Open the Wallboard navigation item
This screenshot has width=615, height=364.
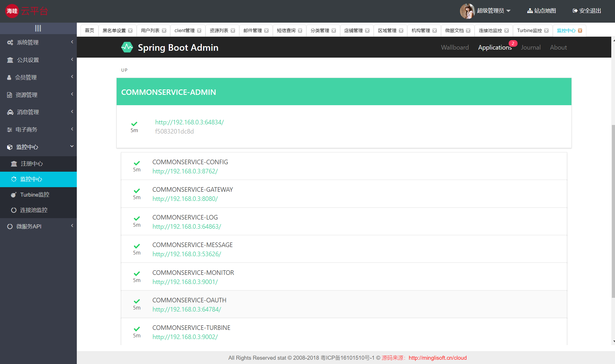[x=455, y=47]
